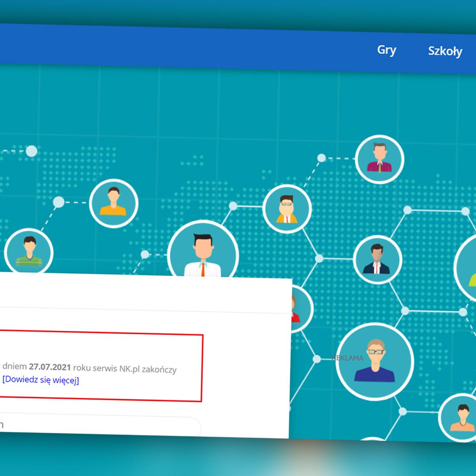Select the avatar wearing a plain yellow shirt
Screen dimensions: 476x476
[x=113, y=203]
